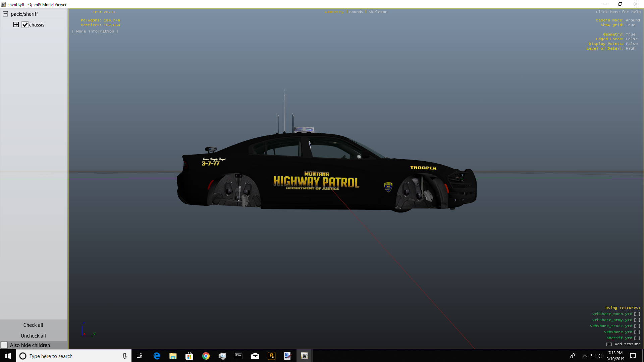Click Check all button
Screen dimensions: 644x362
click(x=33, y=325)
